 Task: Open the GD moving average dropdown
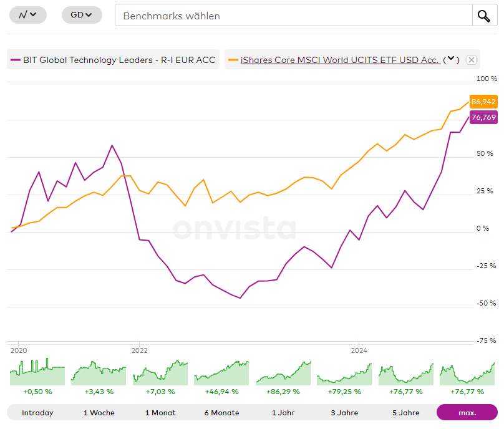pos(82,15)
